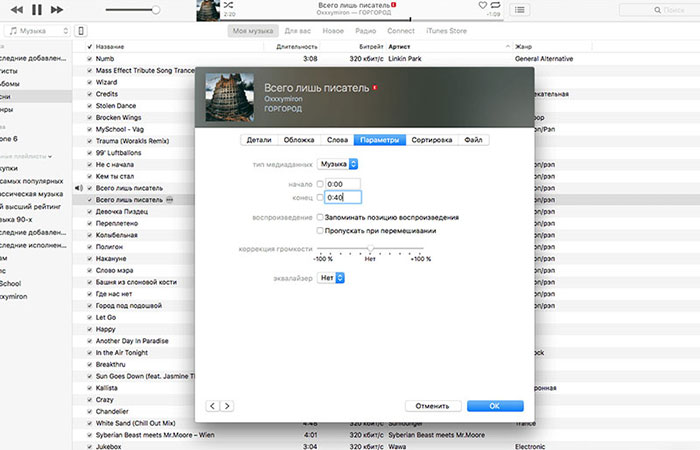Click album artwork in the info dialog
This screenshot has width=700, height=450.
(229, 97)
